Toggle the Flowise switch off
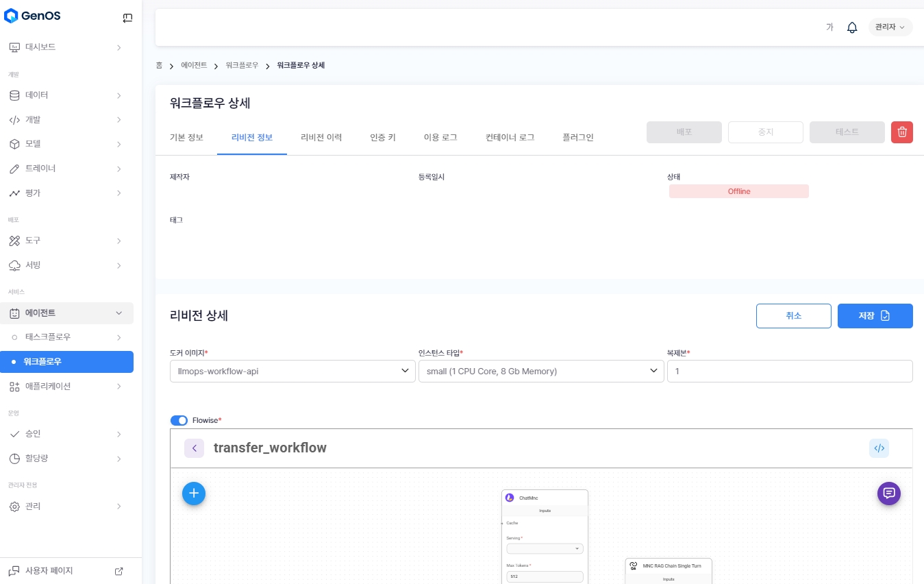The height and width of the screenshot is (584, 924). (179, 420)
